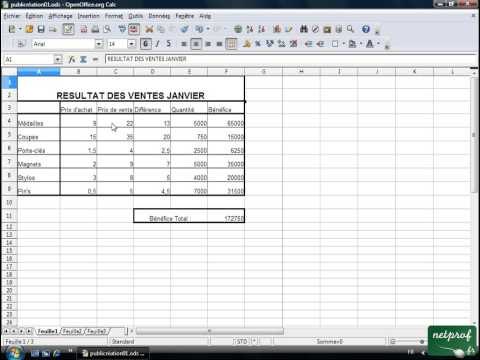Open Find & Replace binoculars icon
Screen dimensions: 480x360
click(303, 29)
